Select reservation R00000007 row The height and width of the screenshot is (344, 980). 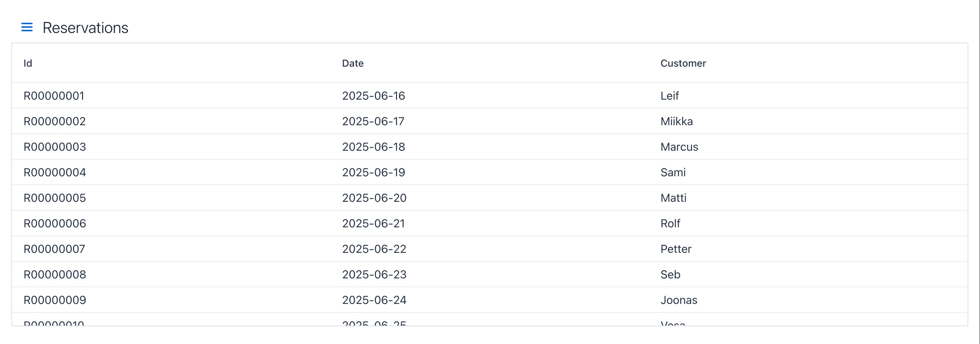coord(490,249)
